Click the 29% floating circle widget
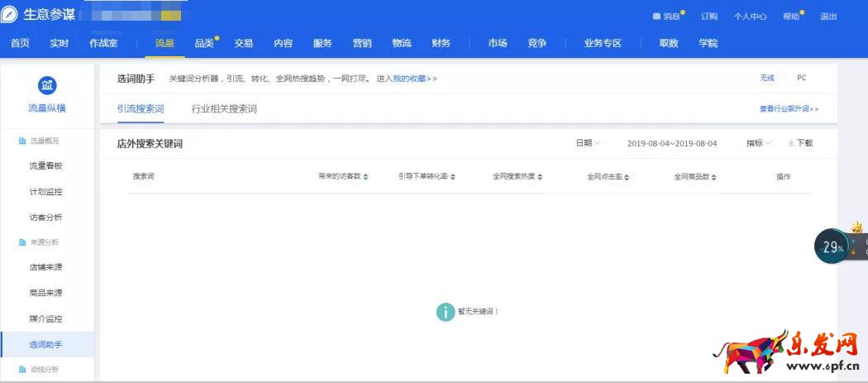This screenshot has height=383, width=868. click(832, 247)
